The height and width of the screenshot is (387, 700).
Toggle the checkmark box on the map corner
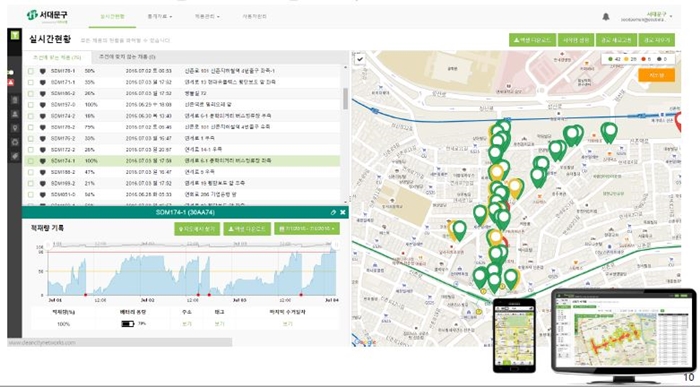360,59
